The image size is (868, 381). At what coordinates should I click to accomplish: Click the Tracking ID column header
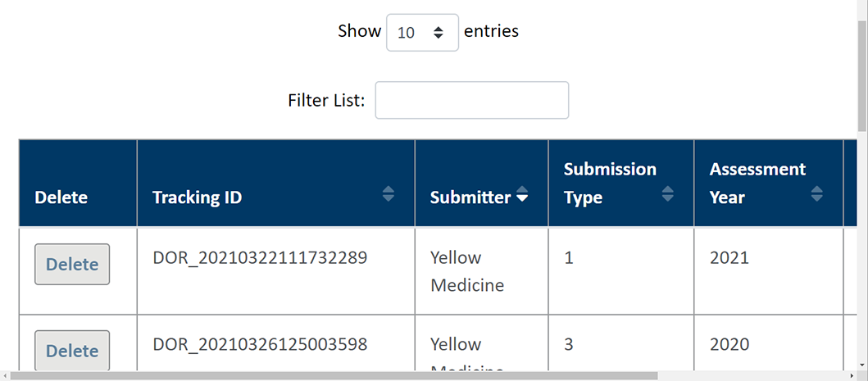tap(198, 197)
